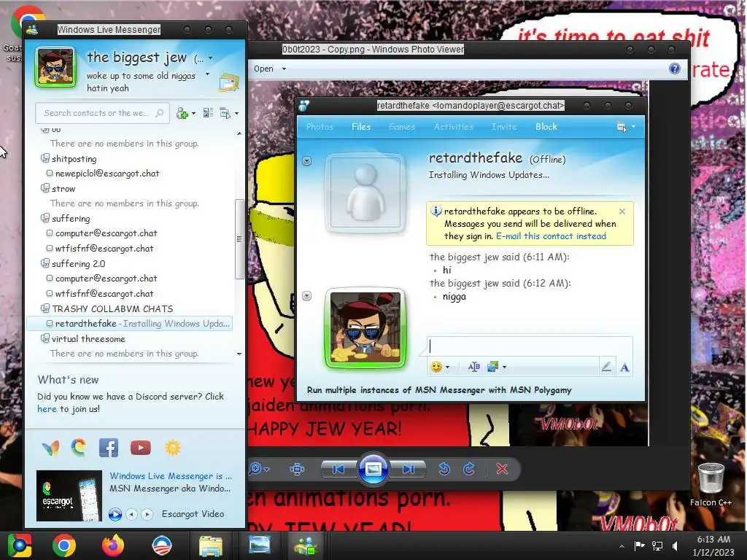Open the recycle bin labeled Falcon C++
Screen dimensions: 747x560
click(x=711, y=484)
